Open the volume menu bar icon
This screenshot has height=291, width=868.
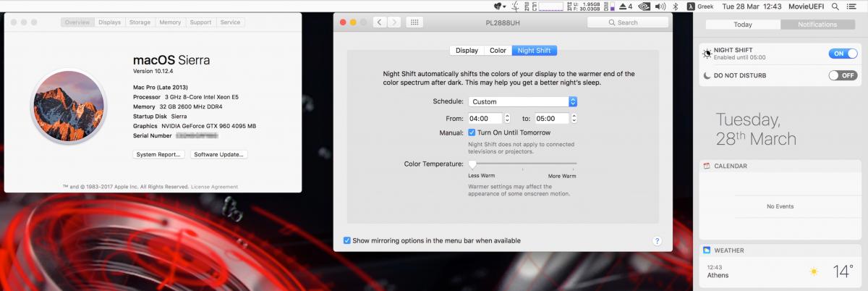(660, 6)
